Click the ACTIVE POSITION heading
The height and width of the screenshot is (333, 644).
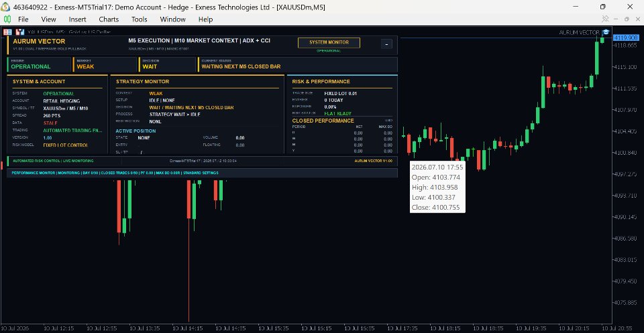pyautogui.click(x=136, y=131)
